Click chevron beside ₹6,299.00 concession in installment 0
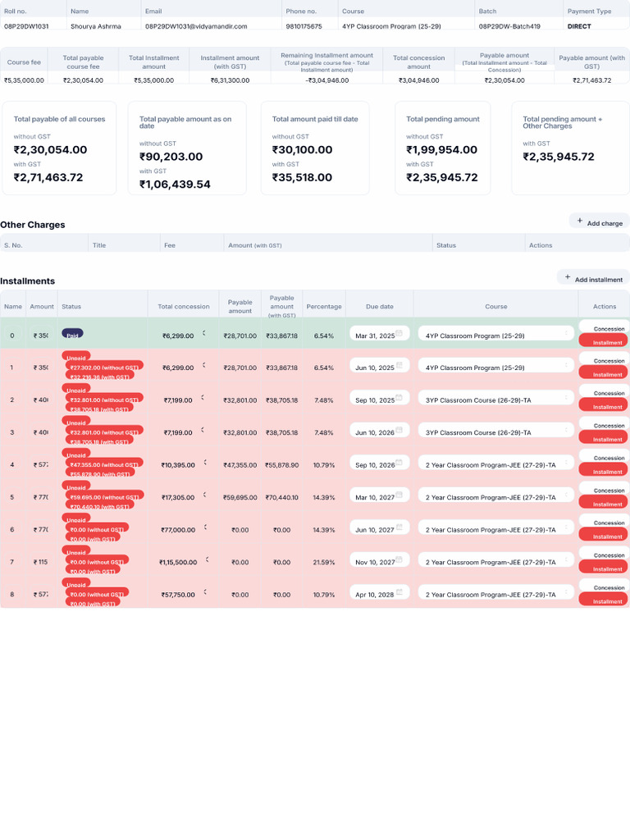The image size is (630, 840). point(204,333)
